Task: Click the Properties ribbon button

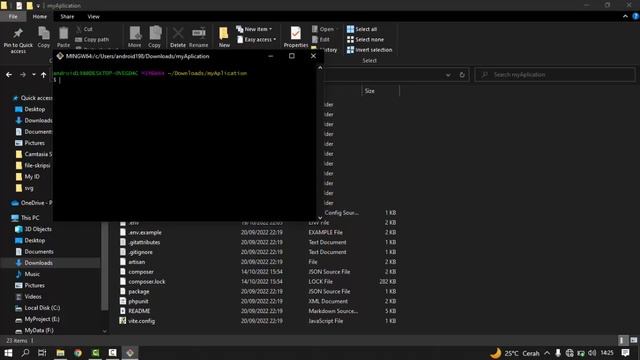Action: coord(296,37)
